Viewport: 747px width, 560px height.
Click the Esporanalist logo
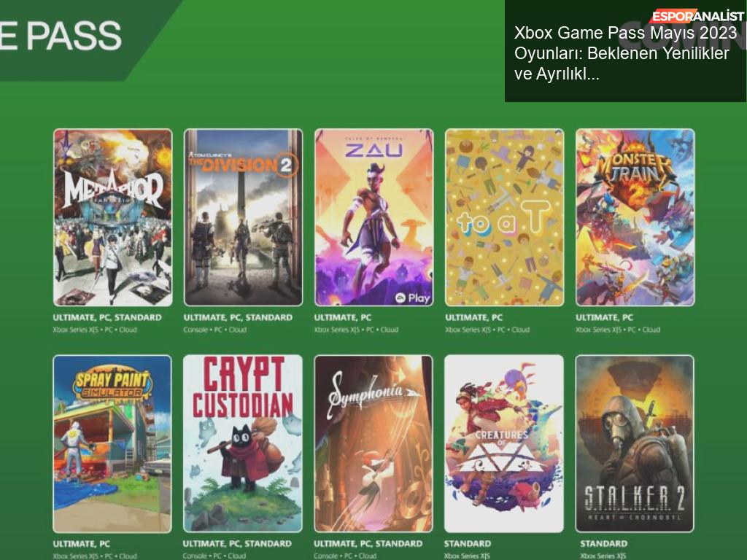pyautogui.click(x=697, y=16)
